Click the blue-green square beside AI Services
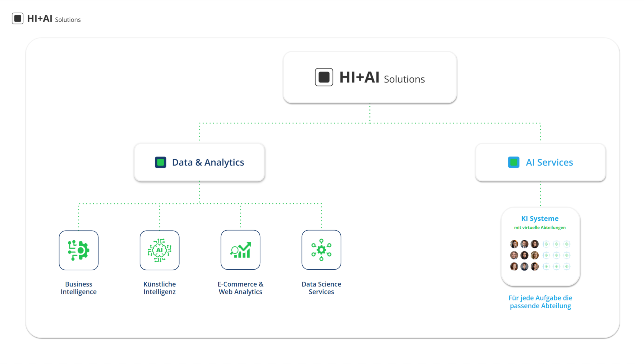This screenshot has height=364, width=644. point(513,162)
